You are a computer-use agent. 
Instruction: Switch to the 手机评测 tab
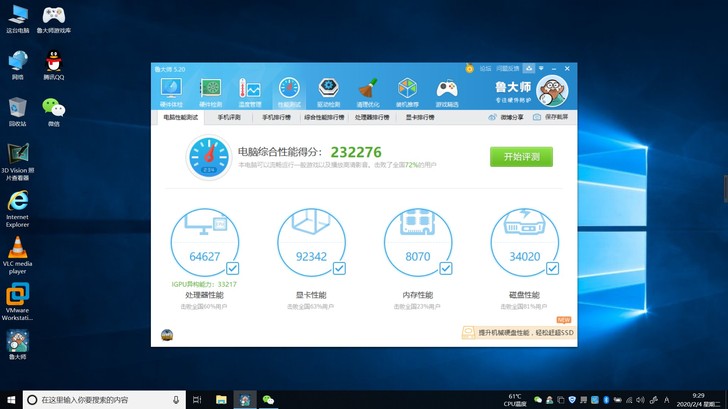pos(229,117)
